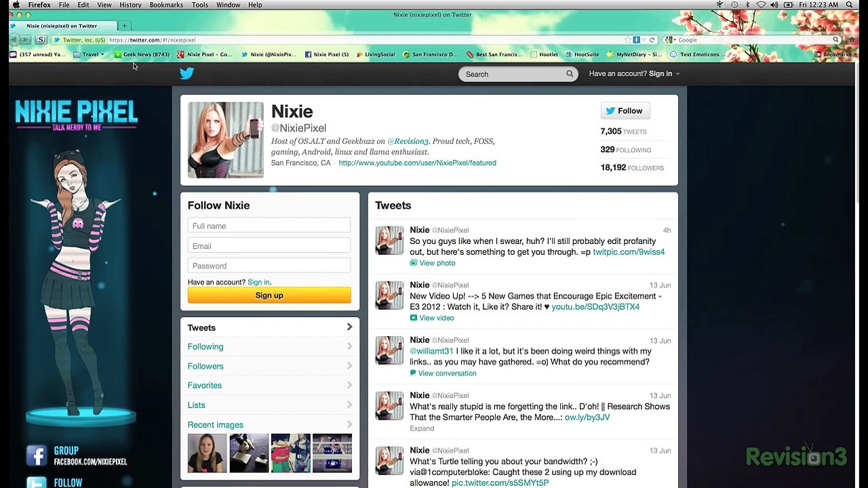
Task: Click the Twitter bird logo in header
Action: tap(186, 73)
